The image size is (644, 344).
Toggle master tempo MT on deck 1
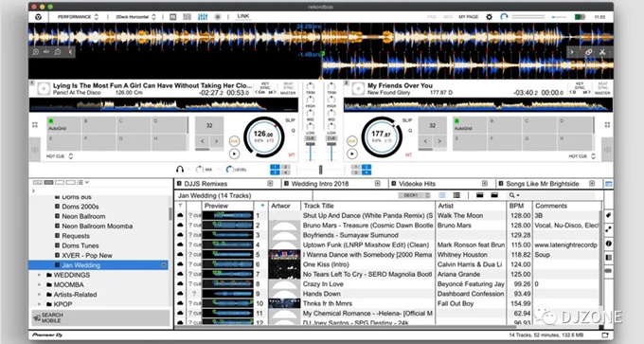(292, 155)
